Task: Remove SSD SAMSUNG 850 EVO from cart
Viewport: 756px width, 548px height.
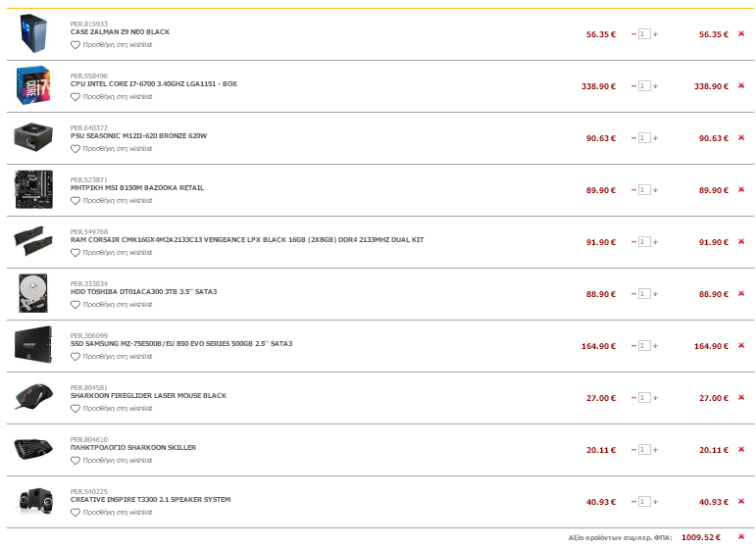Action: [741, 346]
